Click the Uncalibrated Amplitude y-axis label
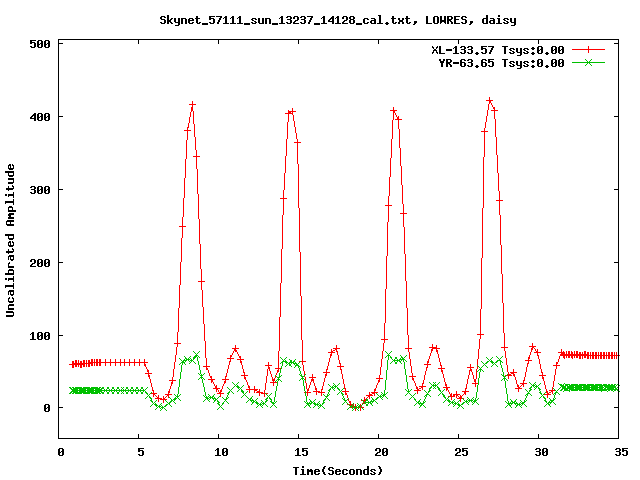The width and height of the screenshot is (640, 480). click(x=10, y=240)
